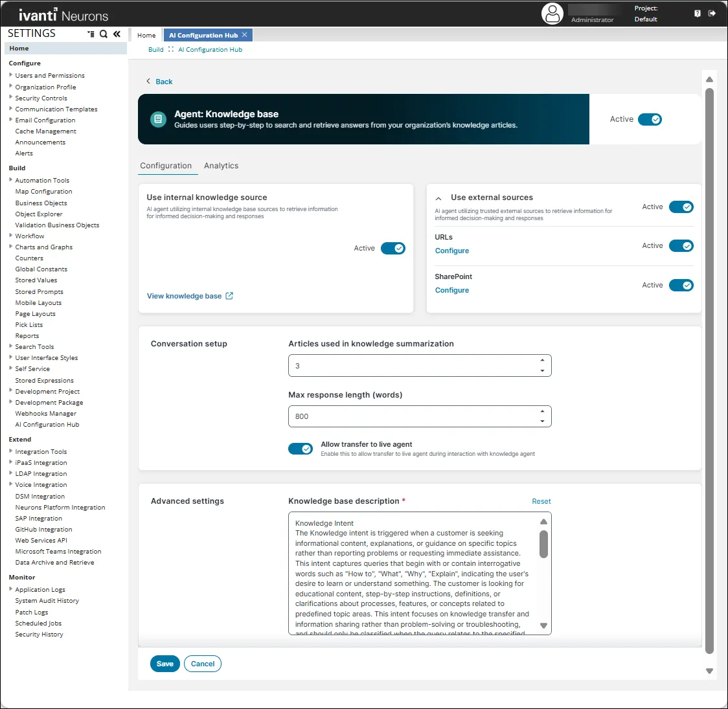This screenshot has height=709, width=728.
Task: Toggle the agent Active switch in banner
Action: point(650,119)
